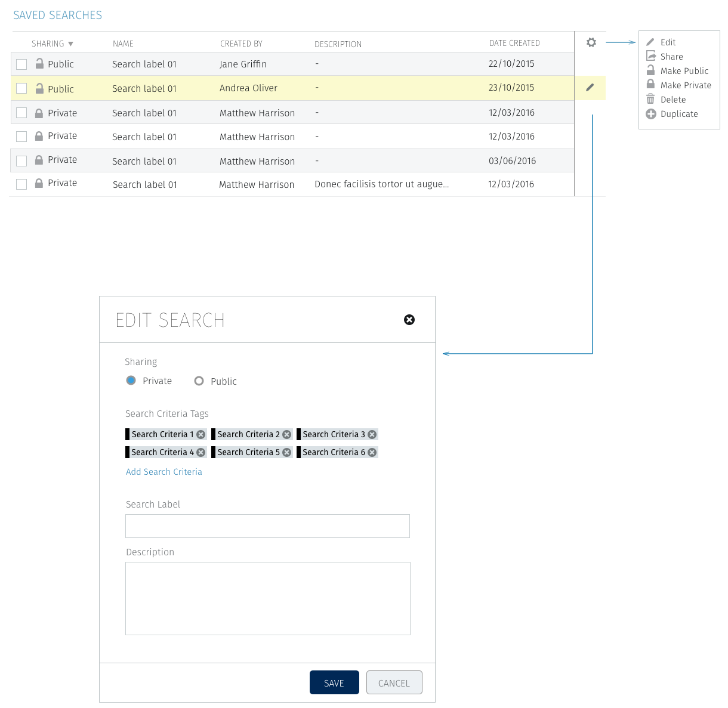
Task: Click the Search Criteria 3 tag label
Action: point(334,434)
